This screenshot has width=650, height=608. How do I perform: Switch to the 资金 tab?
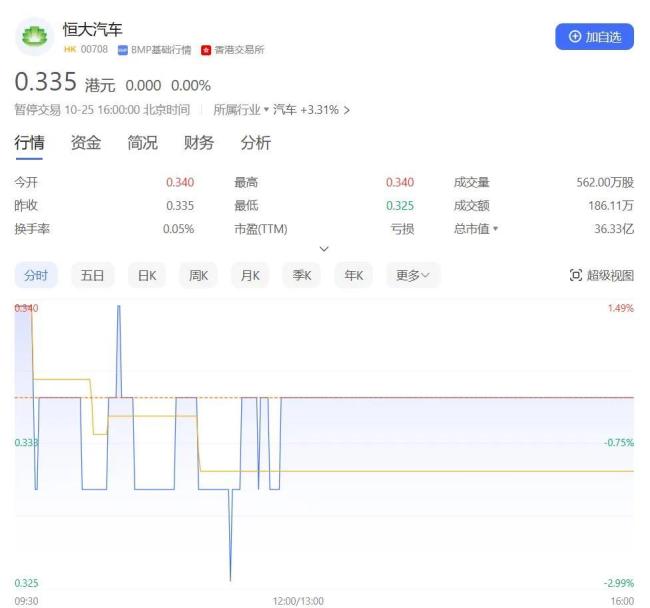86,143
